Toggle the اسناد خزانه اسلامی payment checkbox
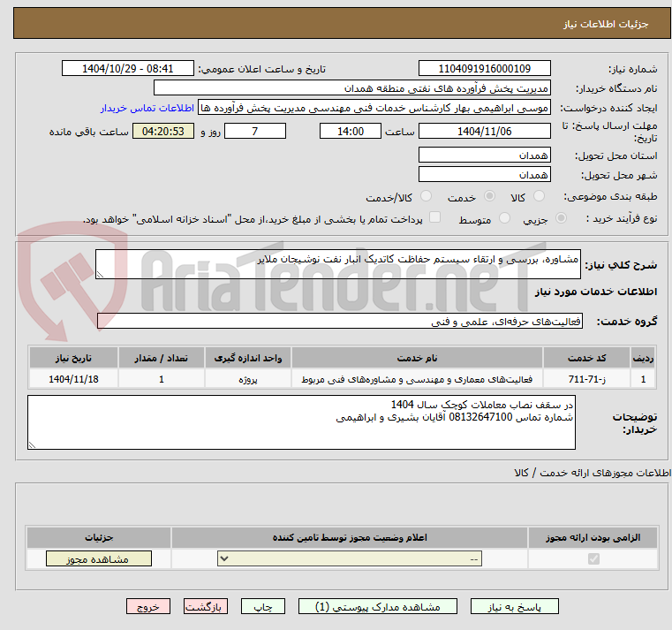The height and width of the screenshot is (630, 672). [x=435, y=217]
